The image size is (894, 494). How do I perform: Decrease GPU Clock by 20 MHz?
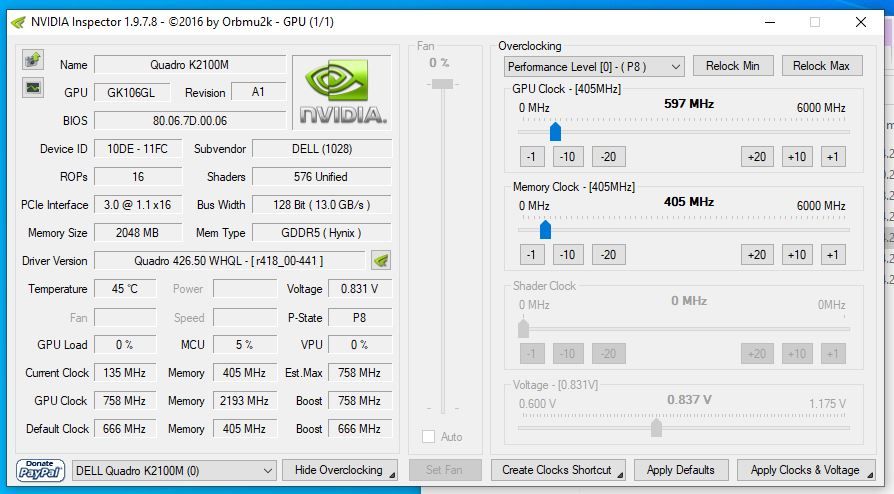pyautogui.click(x=609, y=157)
